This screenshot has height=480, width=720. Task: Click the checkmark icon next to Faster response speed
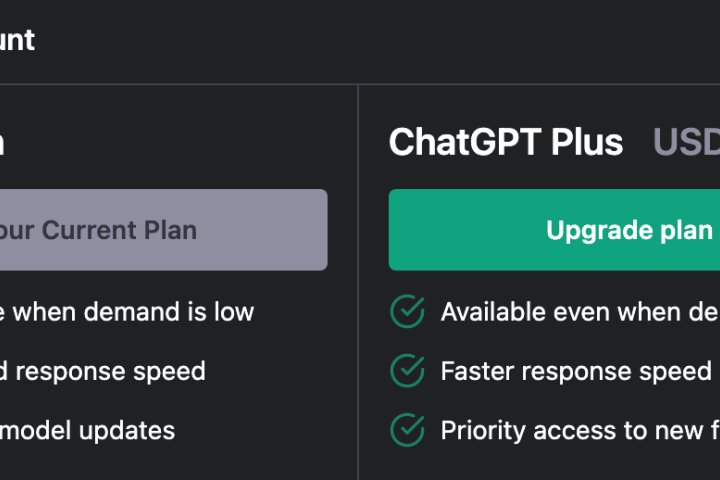click(407, 372)
